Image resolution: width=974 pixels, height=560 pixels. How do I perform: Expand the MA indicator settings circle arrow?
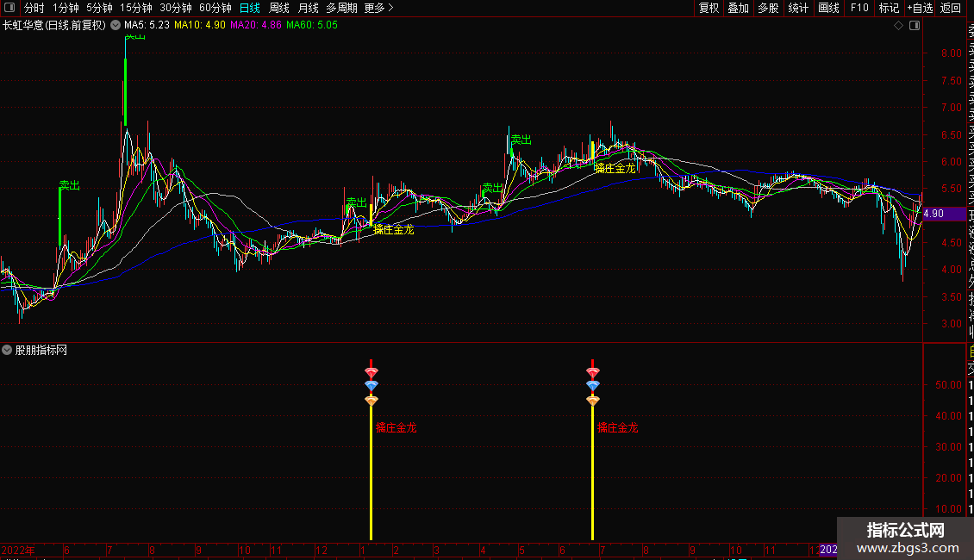pyautogui.click(x=116, y=26)
